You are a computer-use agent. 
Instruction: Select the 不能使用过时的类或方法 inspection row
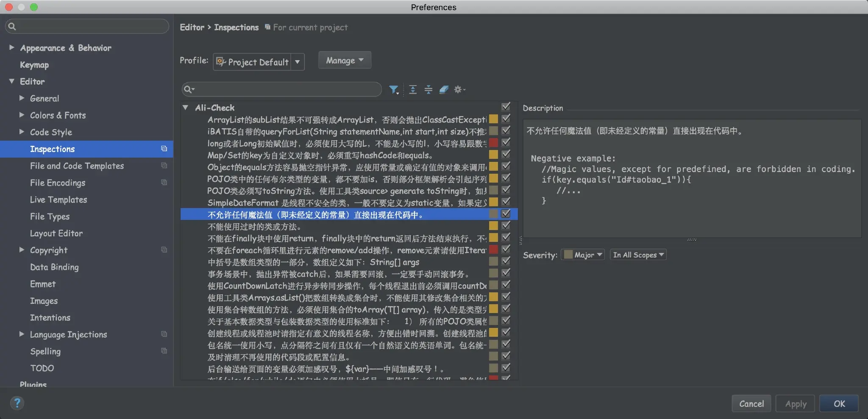[x=349, y=226]
